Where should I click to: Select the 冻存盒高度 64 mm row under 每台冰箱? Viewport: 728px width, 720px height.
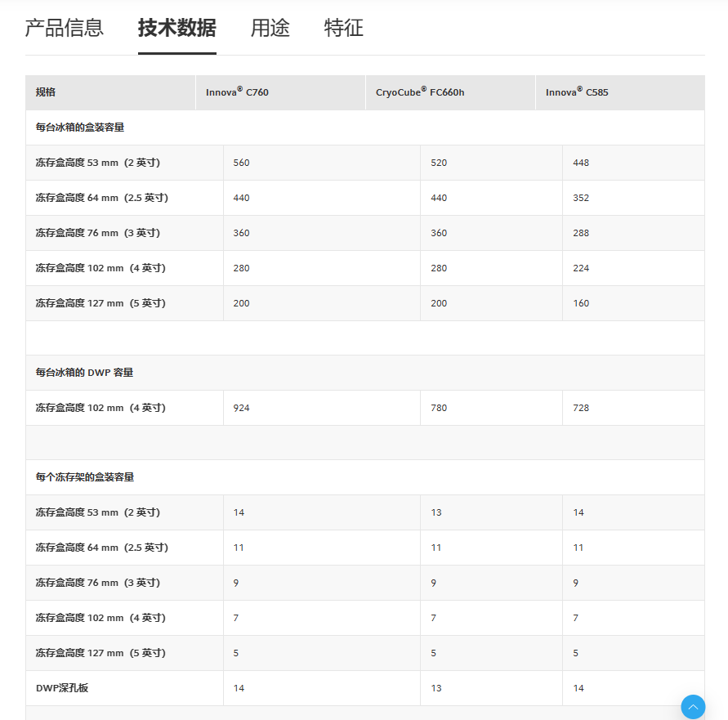pyautogui.click(x=102, y=198)
